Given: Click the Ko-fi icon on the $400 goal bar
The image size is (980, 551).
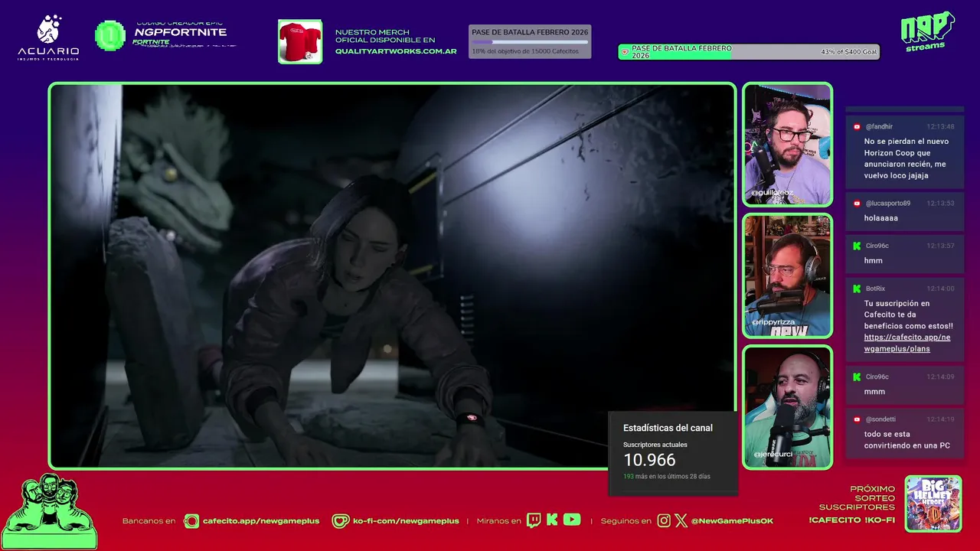Looking at the screenshot, I should tap(625, 52).
